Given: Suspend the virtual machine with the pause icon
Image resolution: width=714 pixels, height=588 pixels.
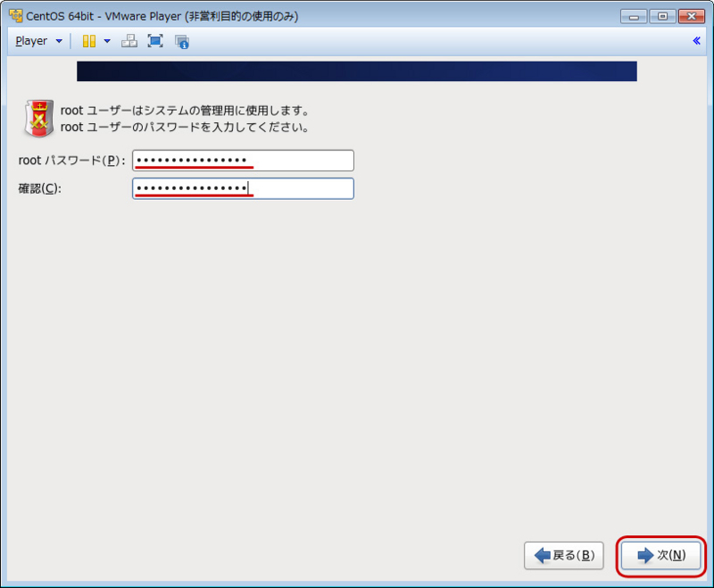Looking at the screenshot, I should [88, 40].
